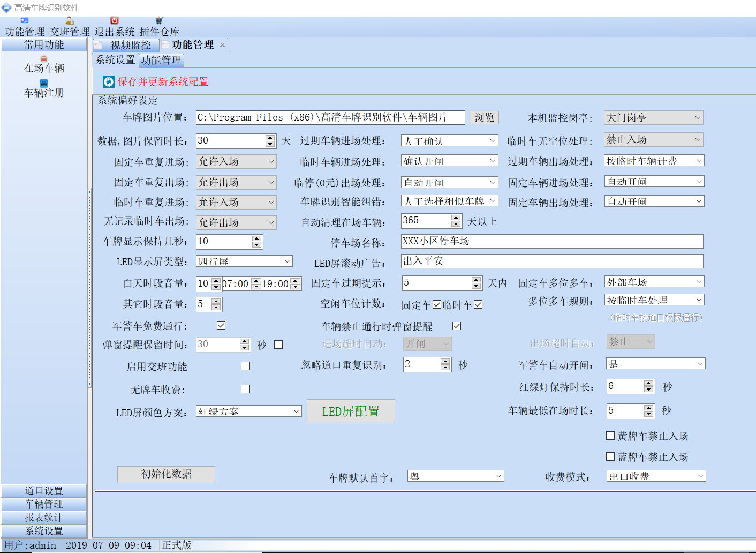
Task: Open 常用功能 sidebar header
Action: pos(44,45)
